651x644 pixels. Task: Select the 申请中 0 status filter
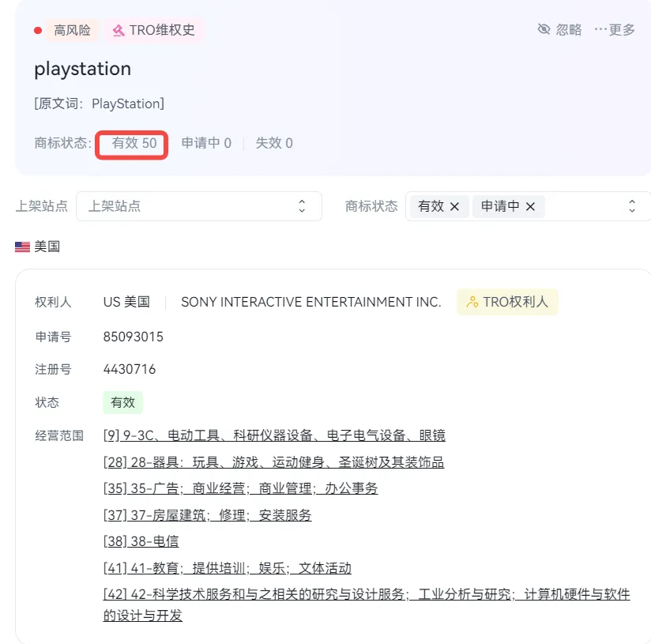206,143
